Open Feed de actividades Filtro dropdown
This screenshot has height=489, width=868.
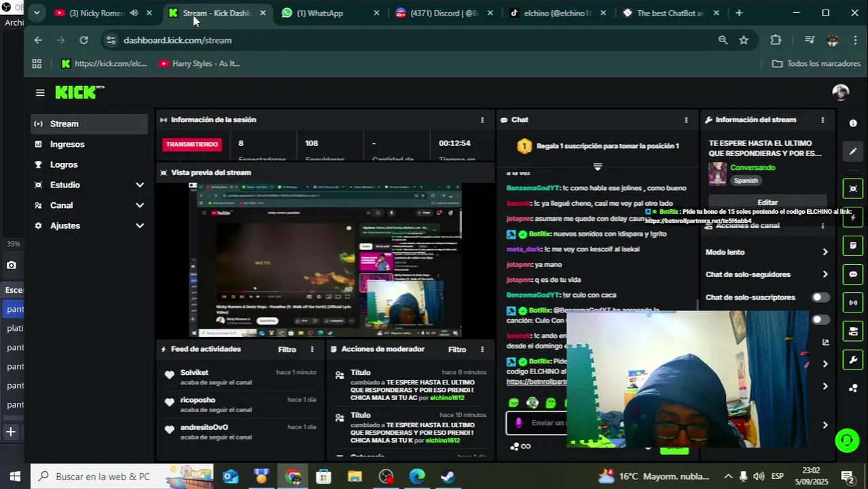point(287,349)
